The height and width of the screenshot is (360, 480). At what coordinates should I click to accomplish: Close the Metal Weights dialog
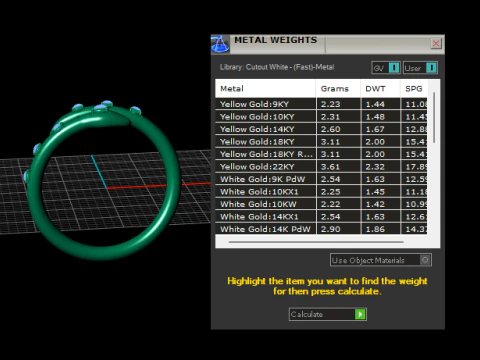[x=436, y=43]
